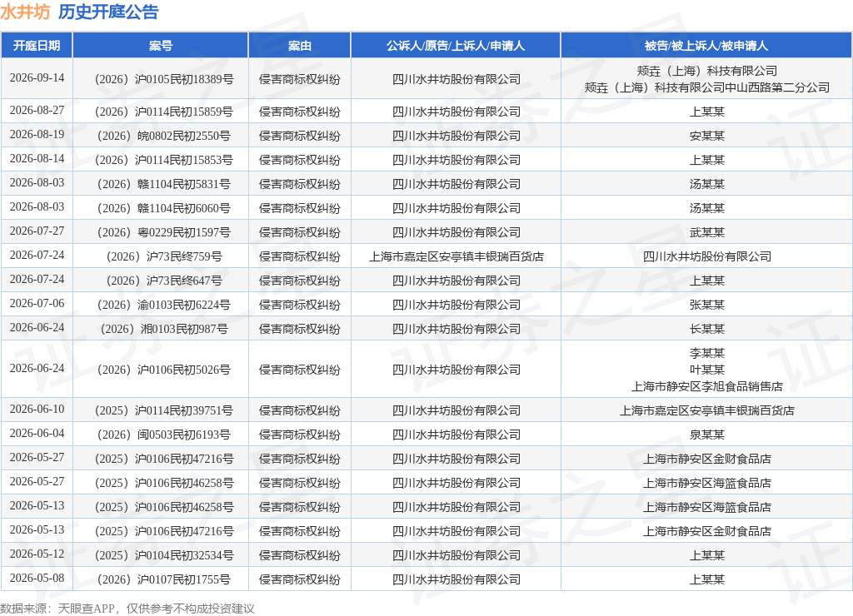Click defendant 泉某某 cell
Image resolution: width=853 pixels, height=616 pixels.
(706, 435)
